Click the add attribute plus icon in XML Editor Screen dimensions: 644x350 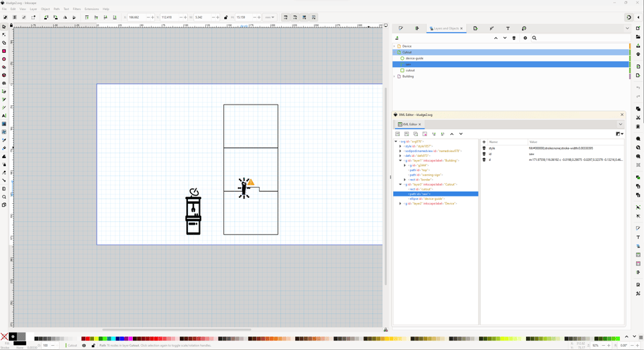tap(484, 142)
